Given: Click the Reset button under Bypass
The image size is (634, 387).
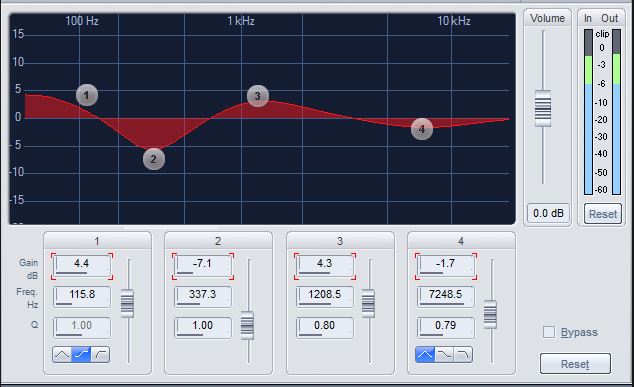Looking at the screenshot, I should [x=575, y=364].
